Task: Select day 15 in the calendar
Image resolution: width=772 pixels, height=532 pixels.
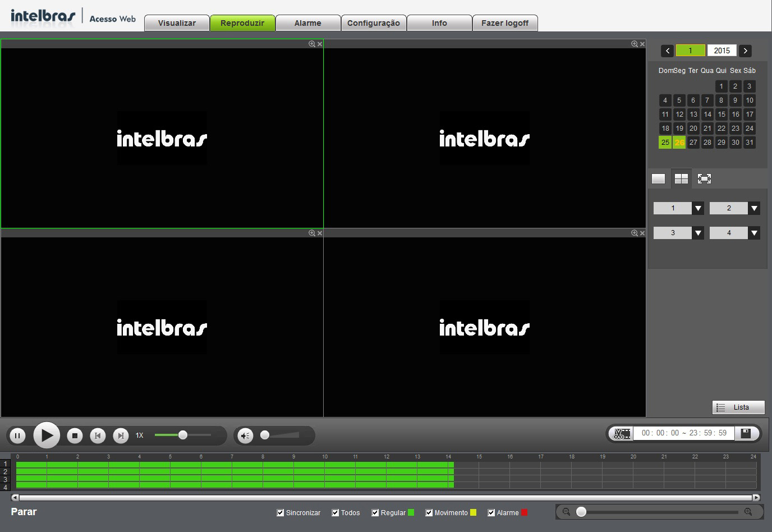Action: coord(722,114)
